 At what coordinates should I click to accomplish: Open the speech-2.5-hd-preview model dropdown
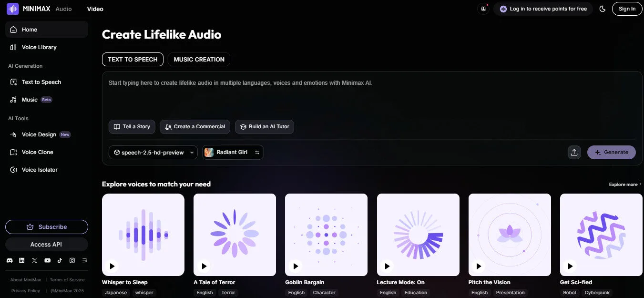coord(153,152)
